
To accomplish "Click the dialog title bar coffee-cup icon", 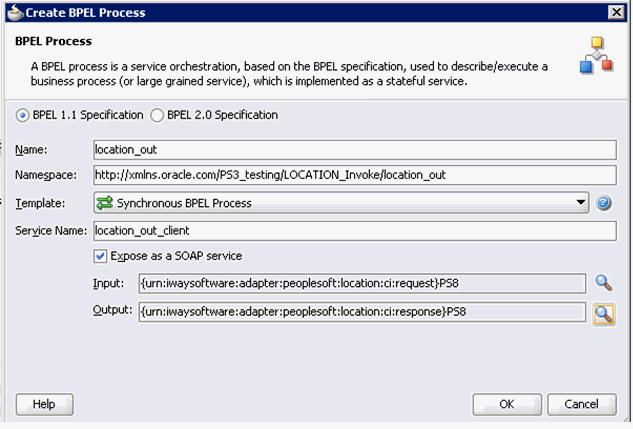I will click(x=15, y=13).
